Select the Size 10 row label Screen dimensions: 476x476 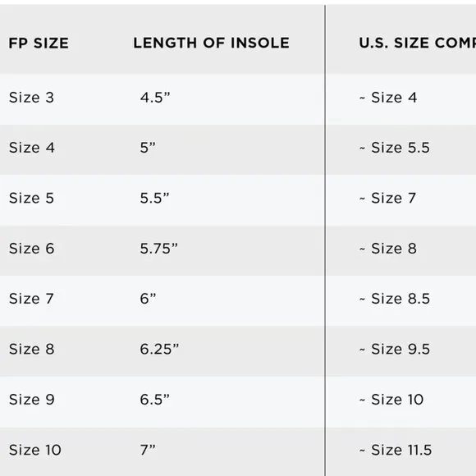(x=35, y=450)
